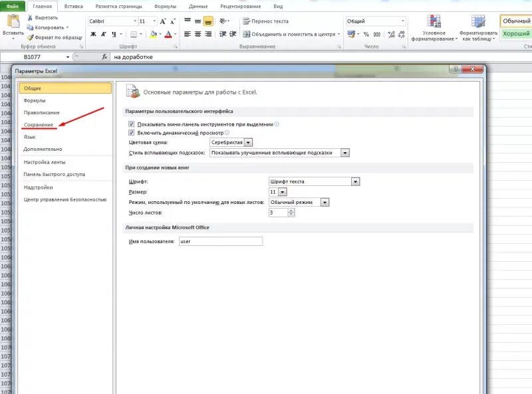Align text to bottom of cell
The height and width of the screenshot is (394, 532).
click(208, 21)
